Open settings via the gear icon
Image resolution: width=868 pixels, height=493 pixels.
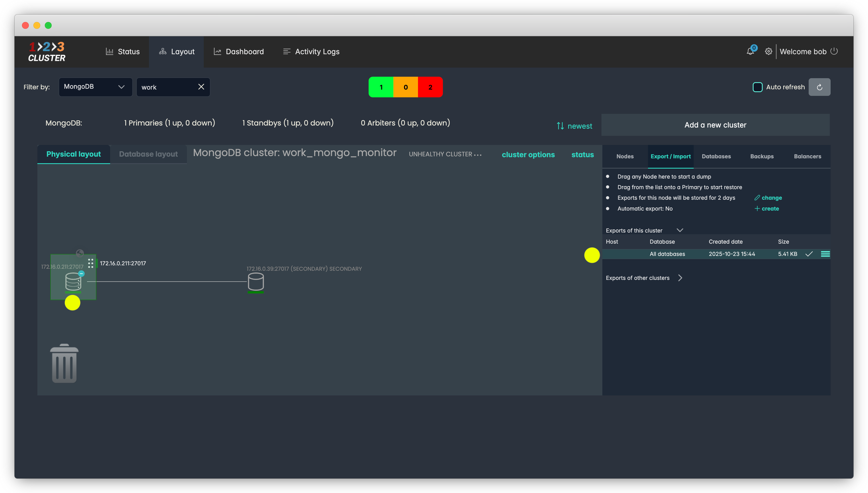click(768, 51)
